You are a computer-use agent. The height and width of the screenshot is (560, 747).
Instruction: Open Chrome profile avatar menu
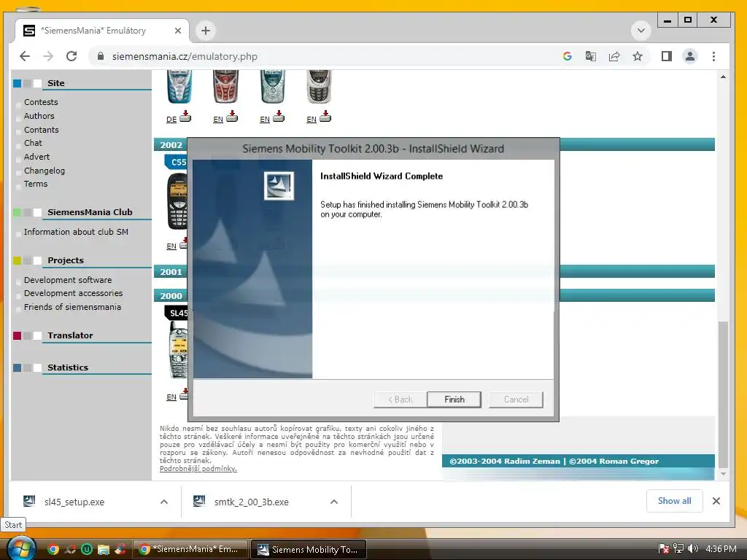tap(690, 56)
